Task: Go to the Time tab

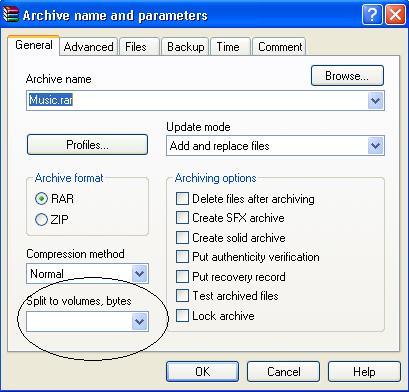Action: point(230,47)
